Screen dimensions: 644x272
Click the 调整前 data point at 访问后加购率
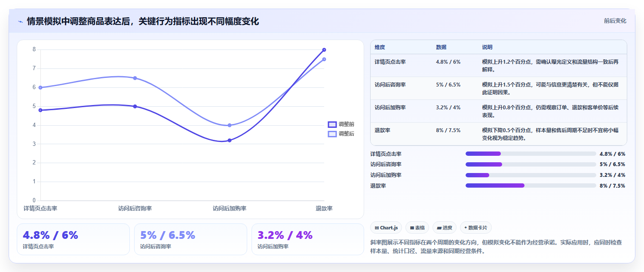[230, 140]
